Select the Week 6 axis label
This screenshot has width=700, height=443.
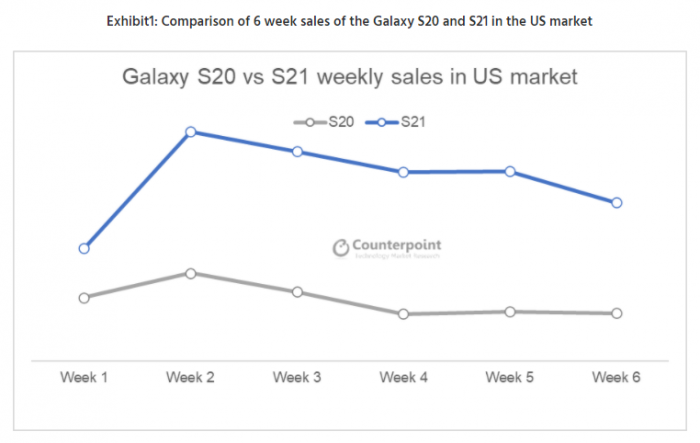click(x=617, y=377)
